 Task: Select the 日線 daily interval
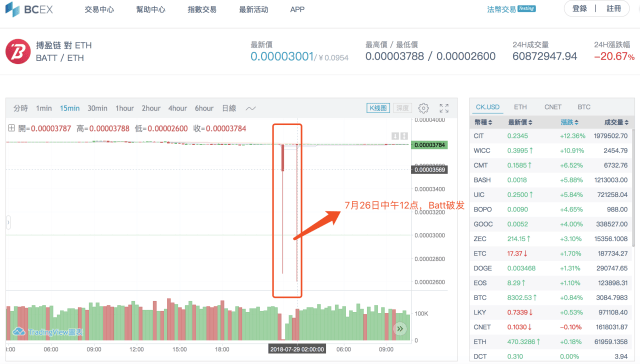[229, 108]
